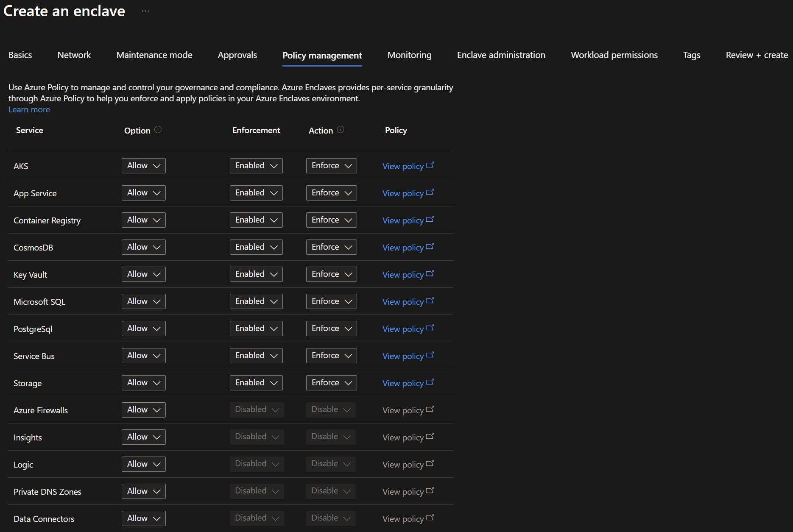
Task: Expand the CosmosDB Enforcement dropdown
Action: tap(256, 247)
